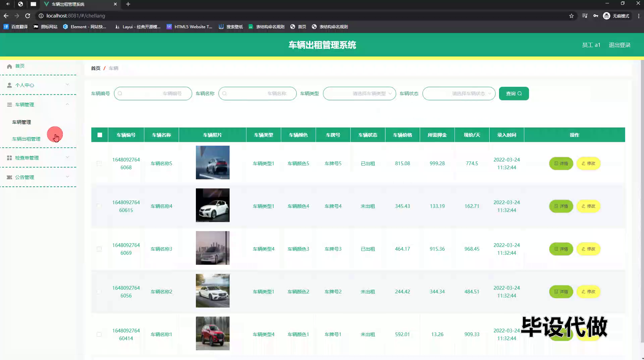View 详情 for 车辆名称2
The height and width of the screenshot is (360, 644).
561,291
